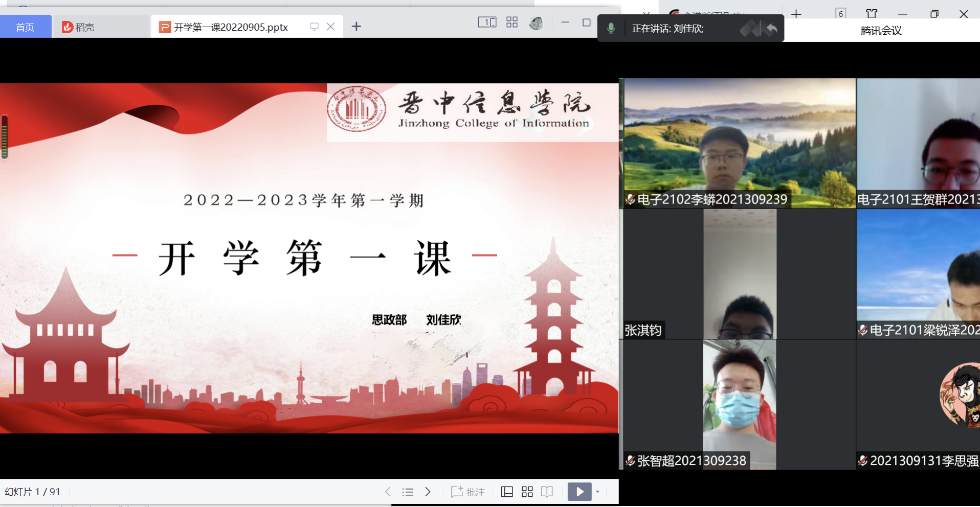Go to next slide arrow

428,492
